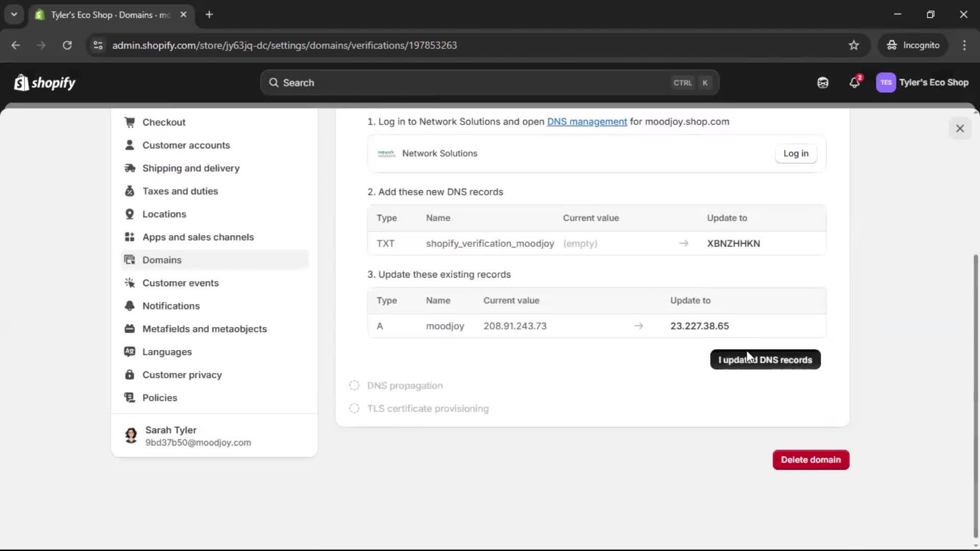Click the Shopify logo
This screenshot has height=551, width=980.
point(45,83)
